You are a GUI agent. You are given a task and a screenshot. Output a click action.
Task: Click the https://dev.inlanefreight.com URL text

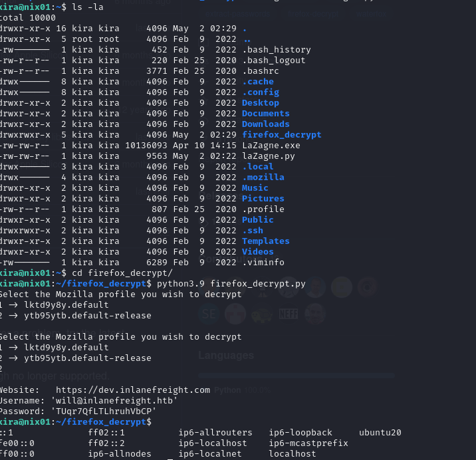133,390
